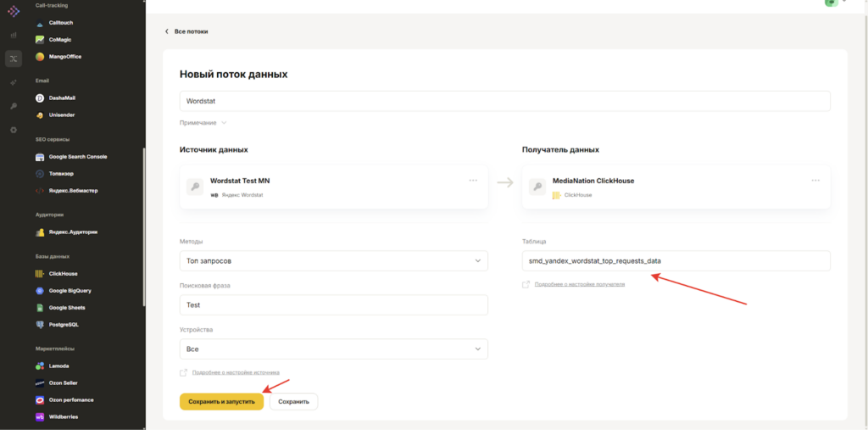Select Calltouch connector icon
Image resolution: width=868 pixels, height=430 pixels.
[x=40, y=23]
